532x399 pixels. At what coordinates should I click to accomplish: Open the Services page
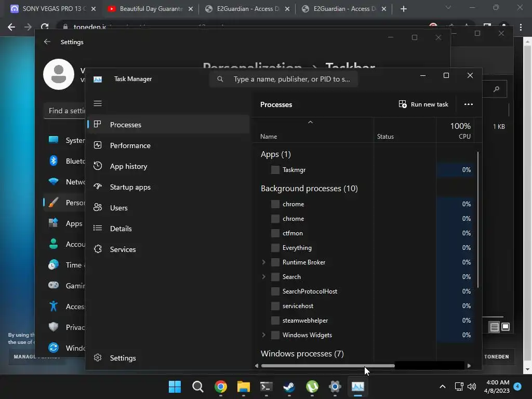click(x=168, y=249)
